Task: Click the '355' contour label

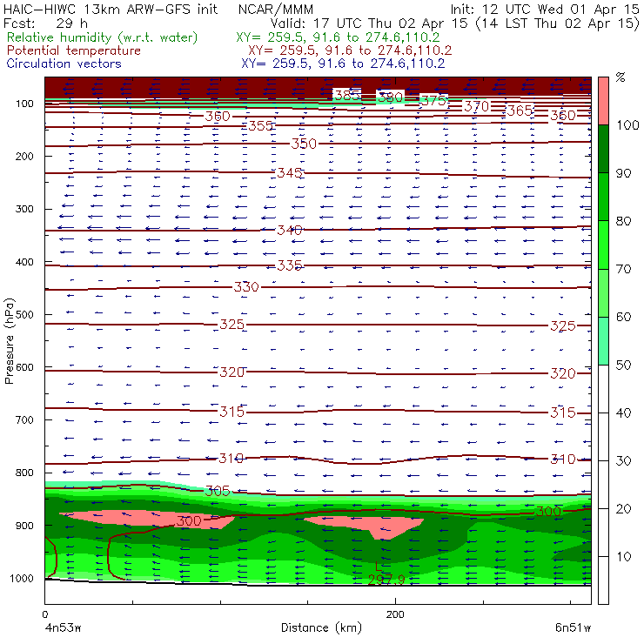Action: [x=261, y=125]
